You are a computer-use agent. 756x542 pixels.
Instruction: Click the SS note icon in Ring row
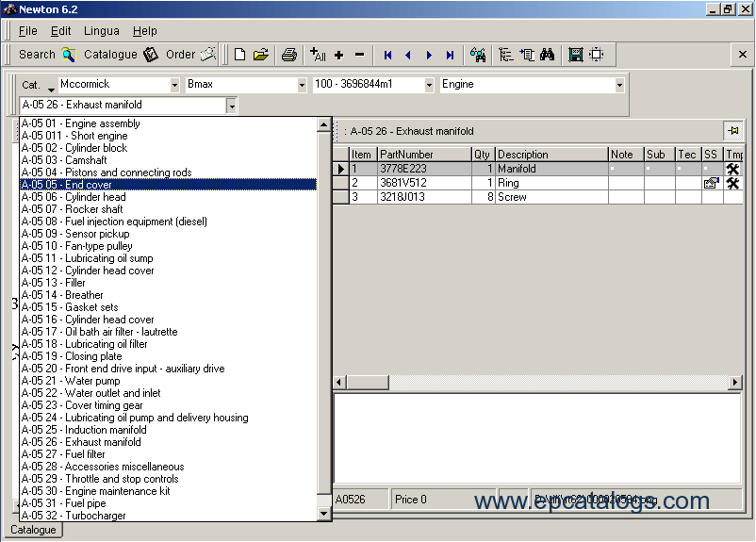coord(711,183)
